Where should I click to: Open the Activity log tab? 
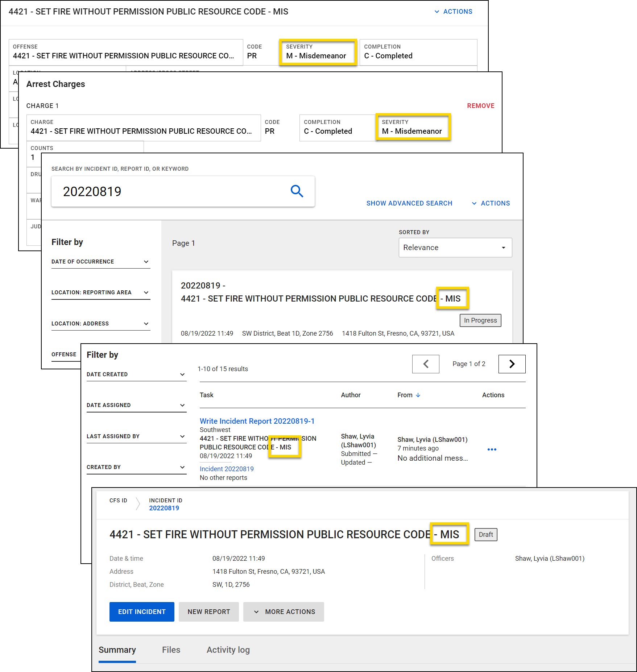pos(228,650)
